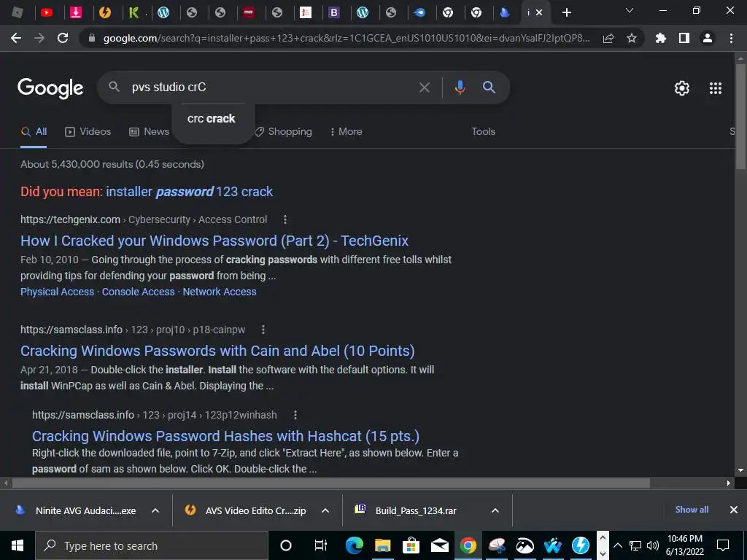Click the taskbar search box
The height and width of the screenshot is (560, 747).
click(152, 545)
